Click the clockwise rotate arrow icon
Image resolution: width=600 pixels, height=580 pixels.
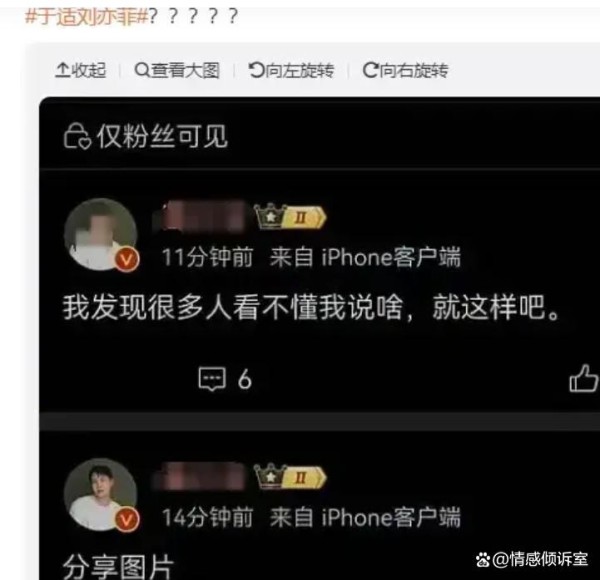(x=370, y=70)
